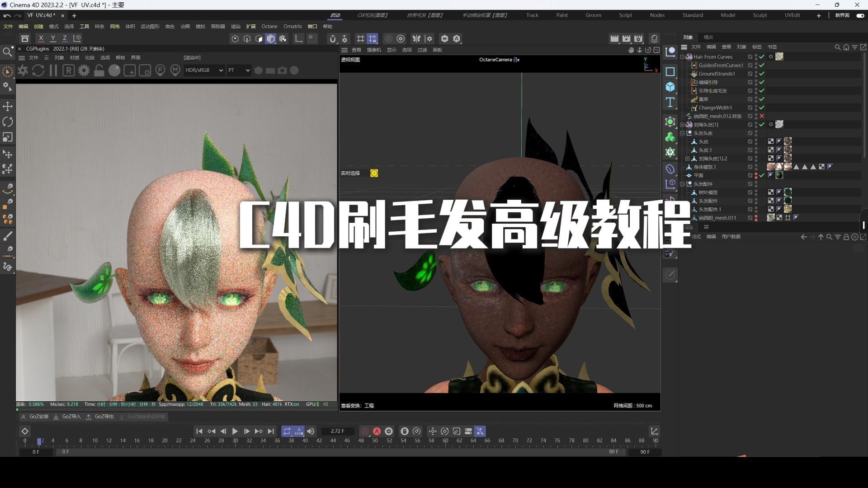Toggle the Z axis lock
The image size is (868, 488).
pyautogui.click(x=65, y=38)
